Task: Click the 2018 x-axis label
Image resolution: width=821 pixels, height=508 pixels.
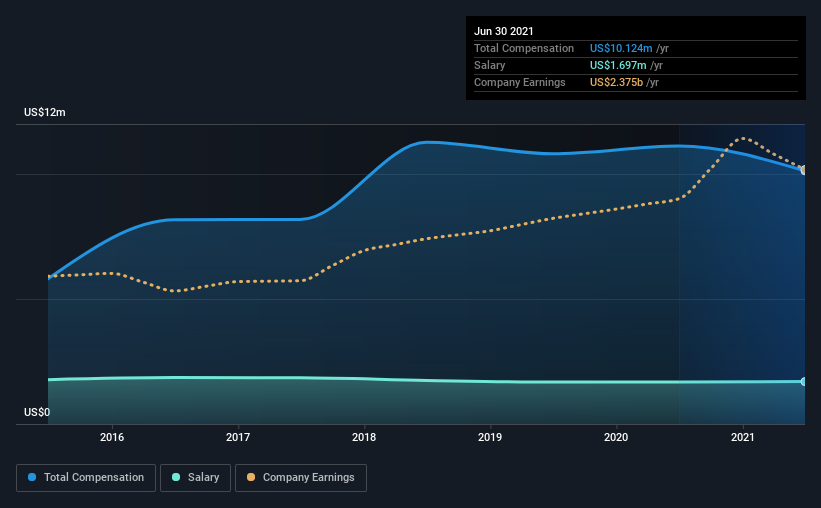Action: coord(364,437)
